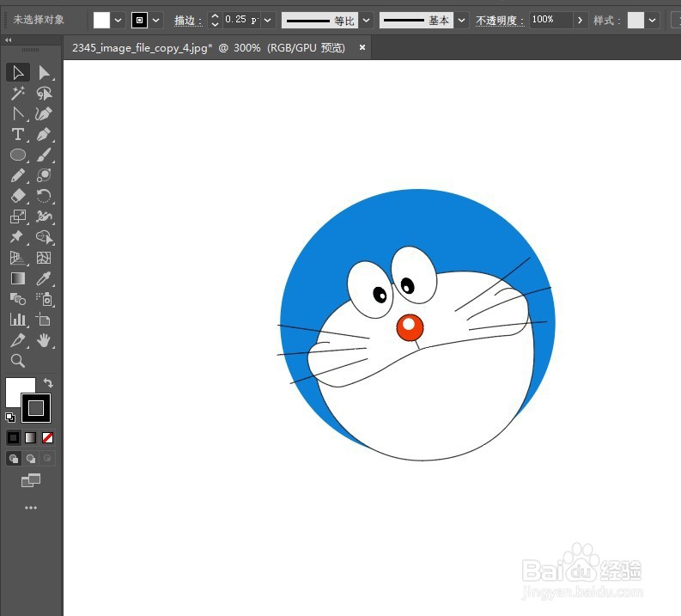Select the Eraser tool

click(x=18, y=196)
